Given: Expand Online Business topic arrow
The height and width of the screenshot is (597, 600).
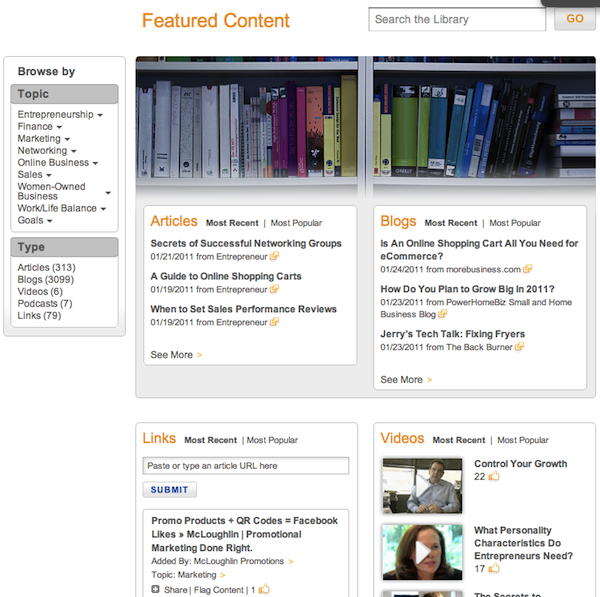Looking at the screenshot, I should tap(95, 163).
